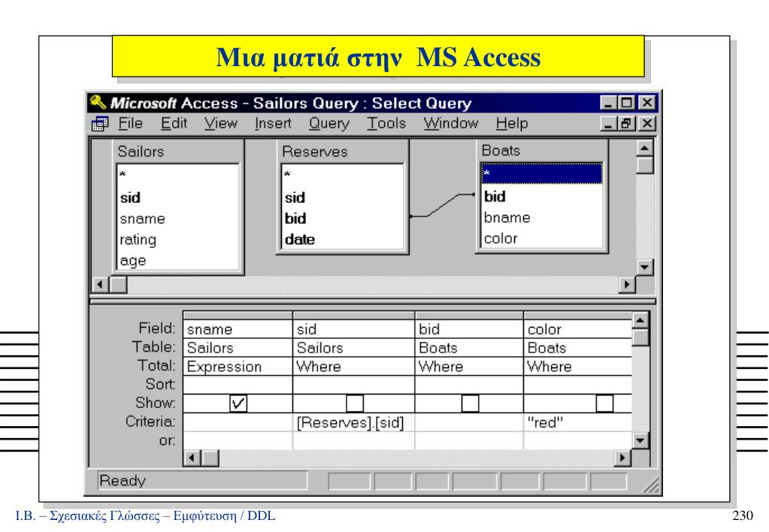The width and height of the screenshot is (769, 532).
Task: Click the Sort cell under sname
Action: [x=238, y=385]
